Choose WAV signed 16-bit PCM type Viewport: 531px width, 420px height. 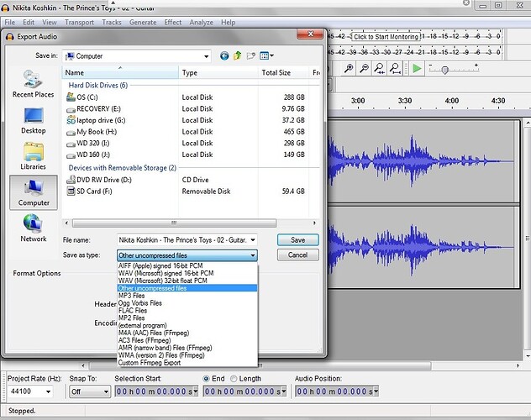(187, 273)
